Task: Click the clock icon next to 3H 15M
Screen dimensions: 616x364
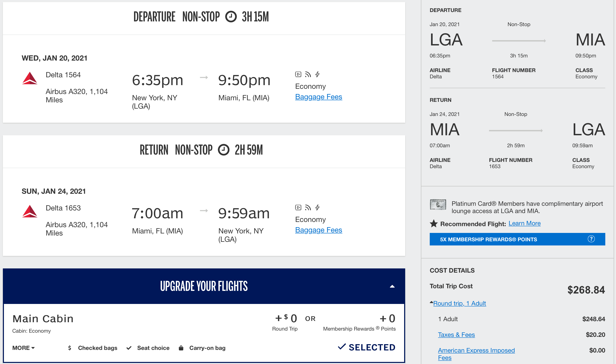Action: pyautogui.click(x=231, y=17)
